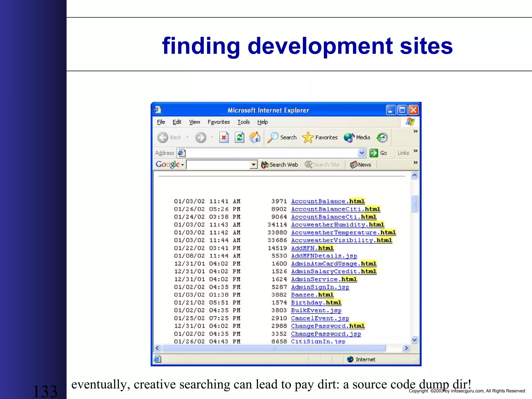
Task: Open the Google search box dropdown
Action: point(253,165)
